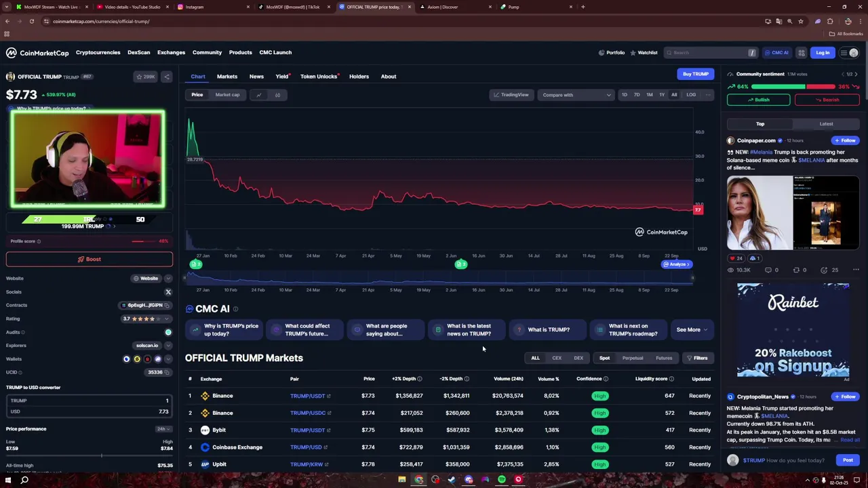Click the price performance low-high slider

[x=90, y=455]
